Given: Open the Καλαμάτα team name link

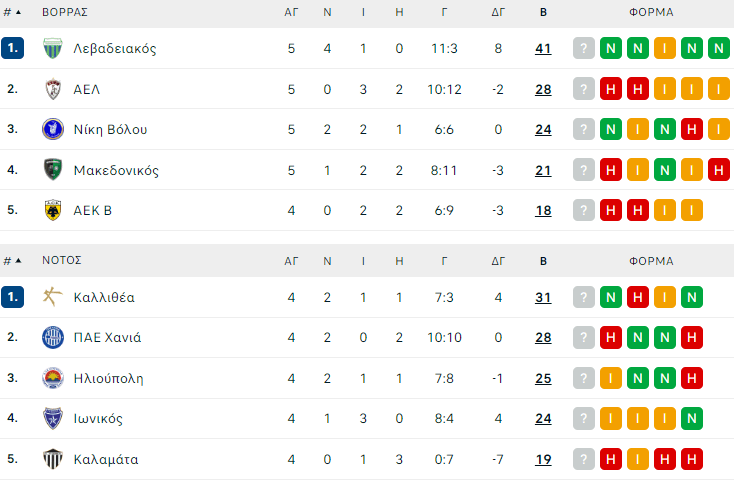Looking at the screenshot, I should tap(105, 459).
